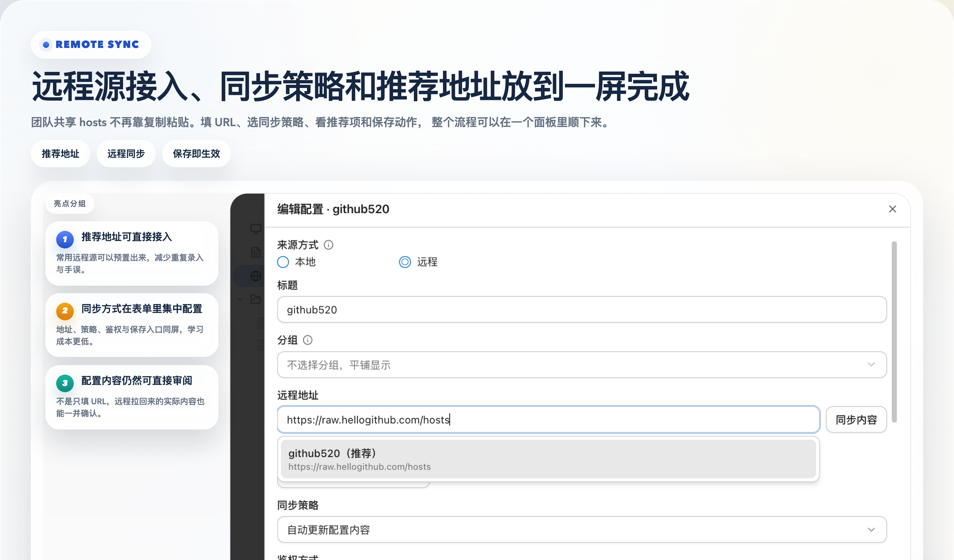This screenshot has width=954, height=560.
Task: Click the 保存即生效 pill tab
Action: 196,154
